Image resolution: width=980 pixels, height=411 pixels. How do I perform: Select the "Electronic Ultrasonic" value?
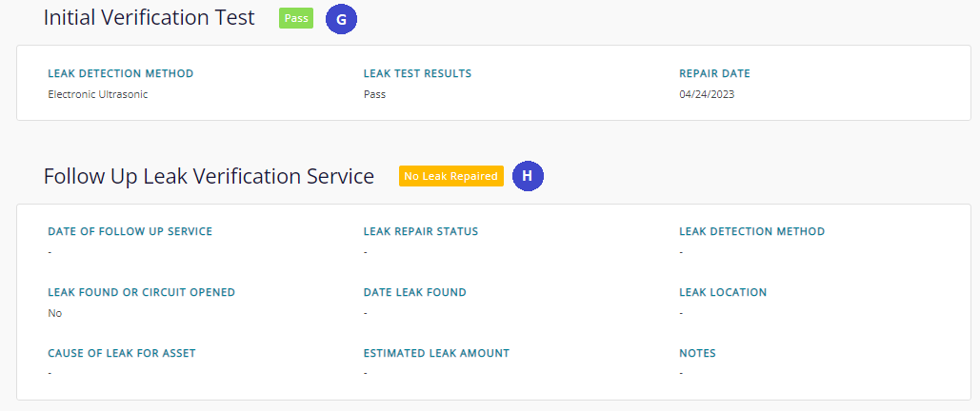[x=98, y=95]
